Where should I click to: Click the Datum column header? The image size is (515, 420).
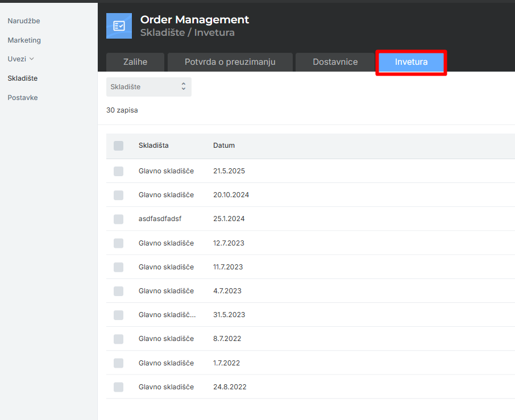[x=223, y=145]
